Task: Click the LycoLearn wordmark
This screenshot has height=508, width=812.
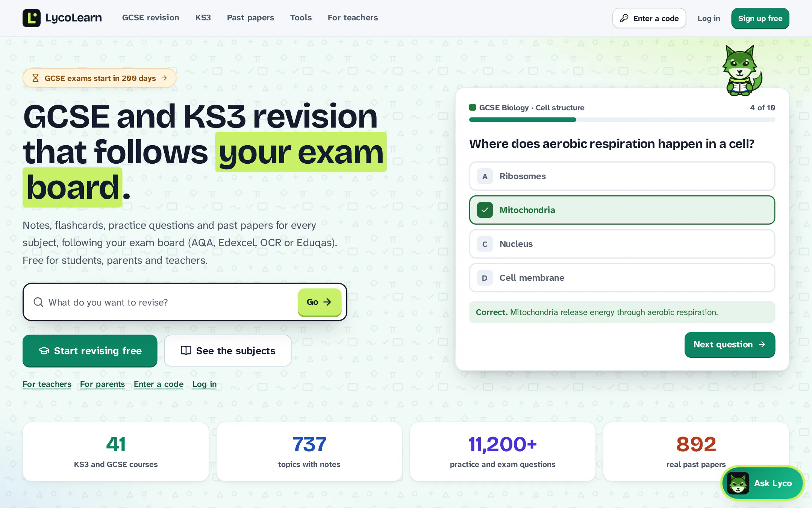Action: (74, 18)
